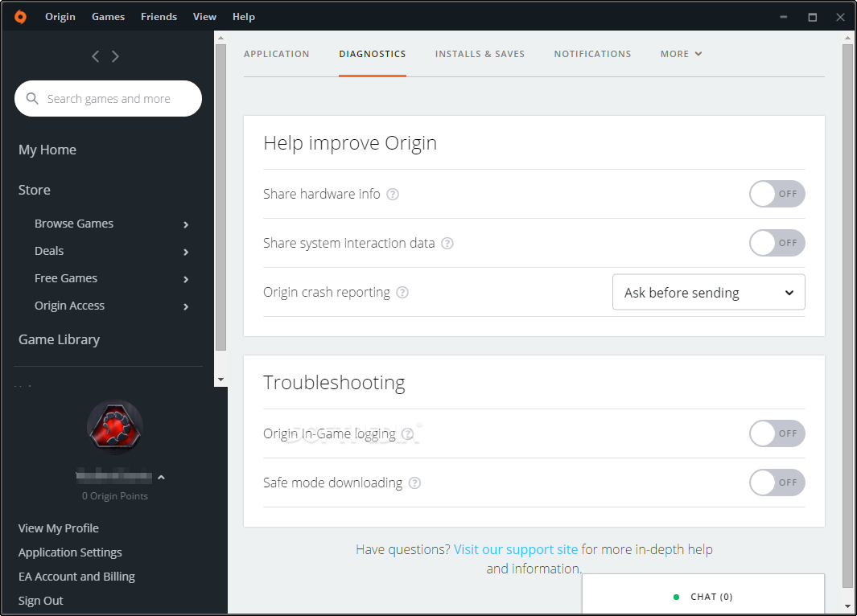This screenshot has height=616, width=857.
Task: Open the Help menu
Action: coord(244,17)
